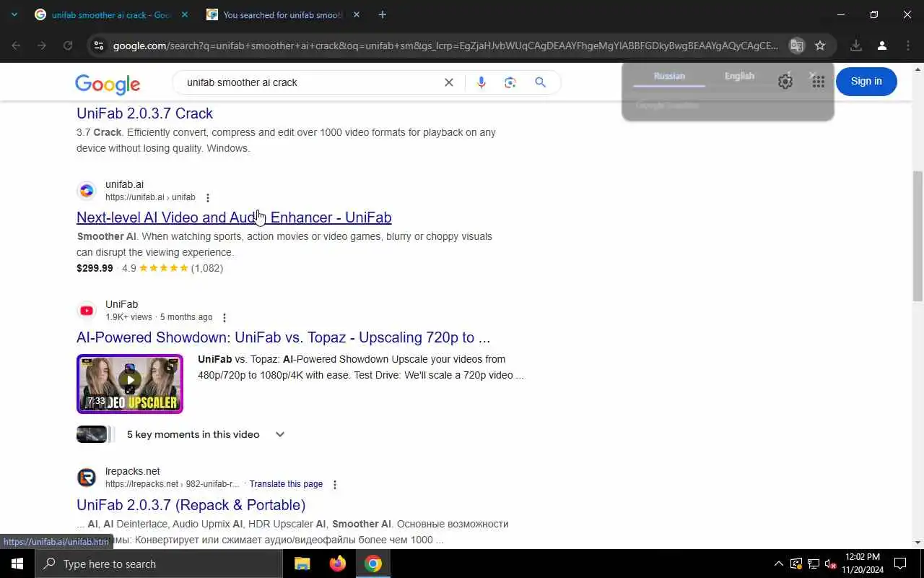Click the volume icon in system tray
Viewport: 924px width, 578px height.
tap(830, 564)
